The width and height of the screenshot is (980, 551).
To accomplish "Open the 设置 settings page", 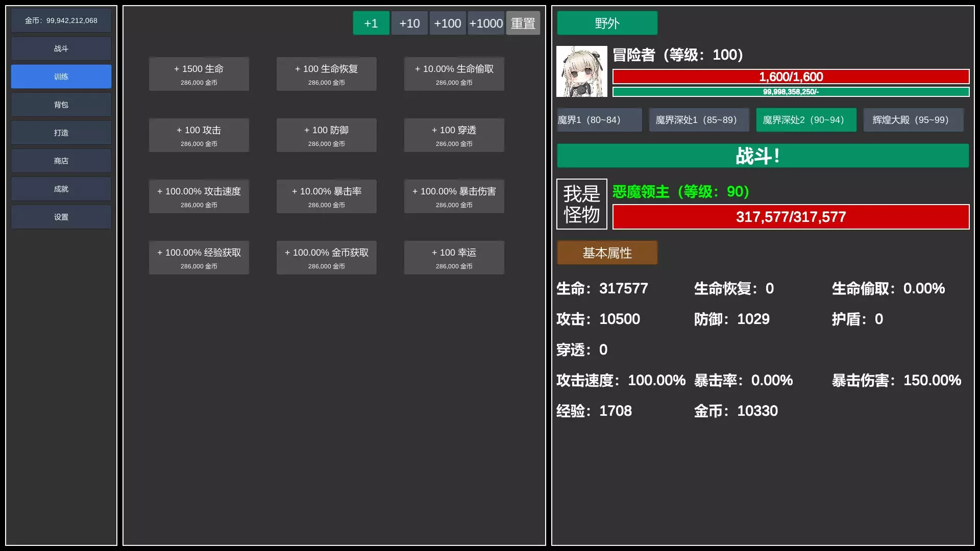I will pyautogui.click(x=61, y=217).
